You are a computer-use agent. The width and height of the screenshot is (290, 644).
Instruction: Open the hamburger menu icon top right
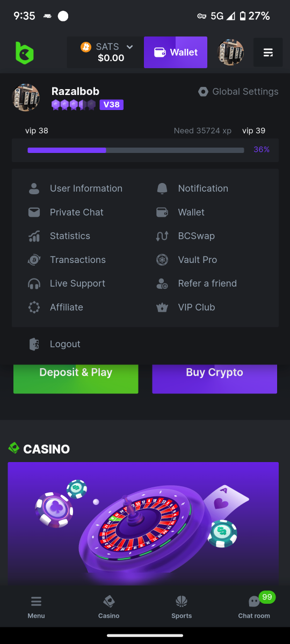268,53
